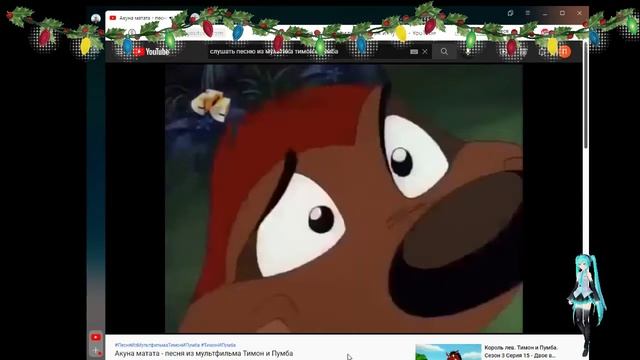Open the on-screen keyboard icon in search box
This screenshot has height=360, width=640.
[414, 52]
